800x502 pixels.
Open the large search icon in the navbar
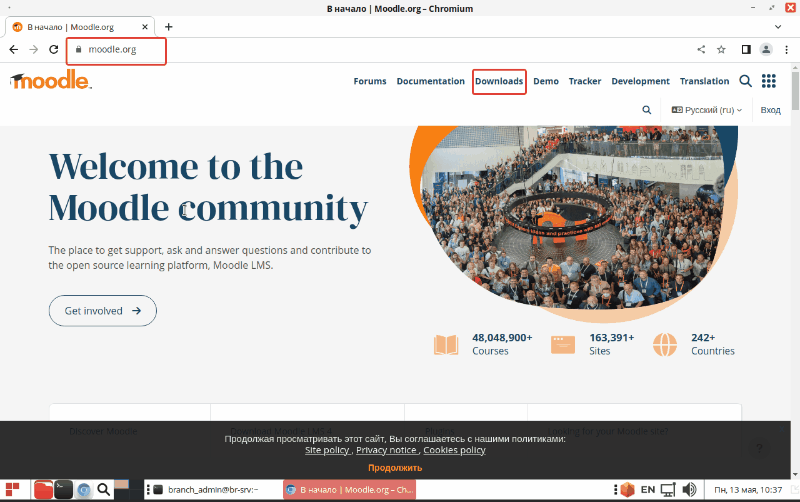click(745, 81)
